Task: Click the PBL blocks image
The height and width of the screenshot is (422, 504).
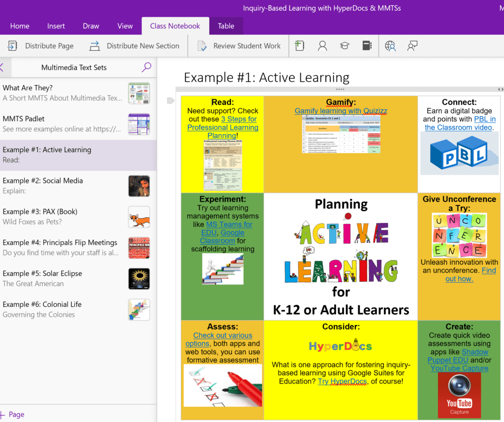Action: click(459, 154)
